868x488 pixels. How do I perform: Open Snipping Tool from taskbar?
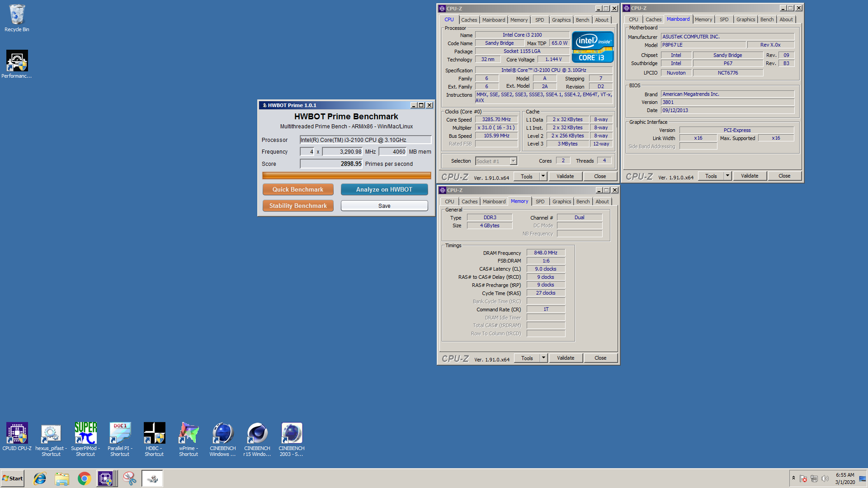pos(129,479)
